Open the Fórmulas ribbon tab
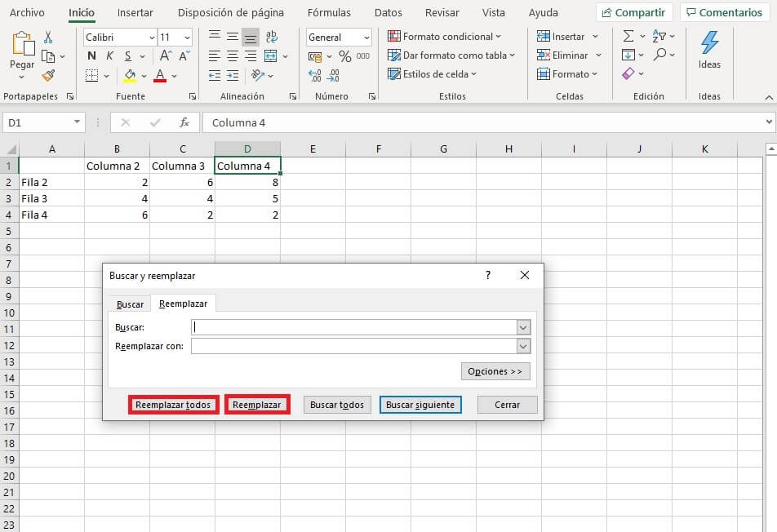This screenshot has height=532, width=777. (x=329, y=13)
